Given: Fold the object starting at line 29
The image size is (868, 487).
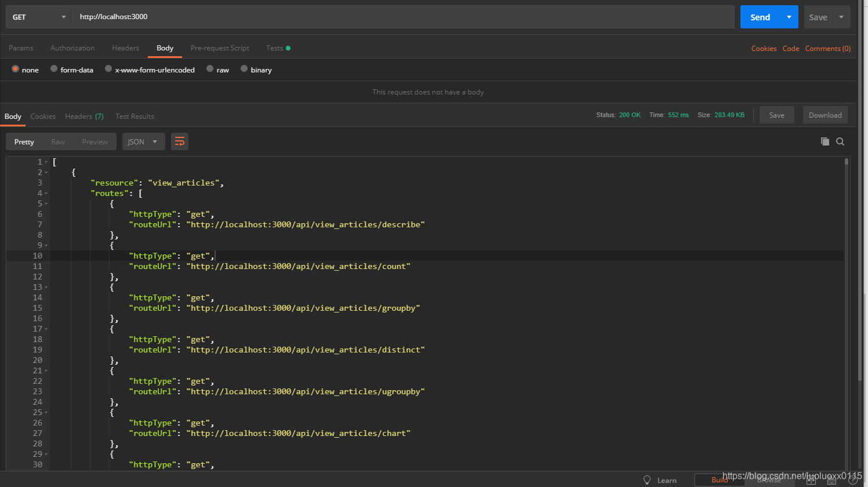Looking at the screenshot, I should click(x=46, y=455).
